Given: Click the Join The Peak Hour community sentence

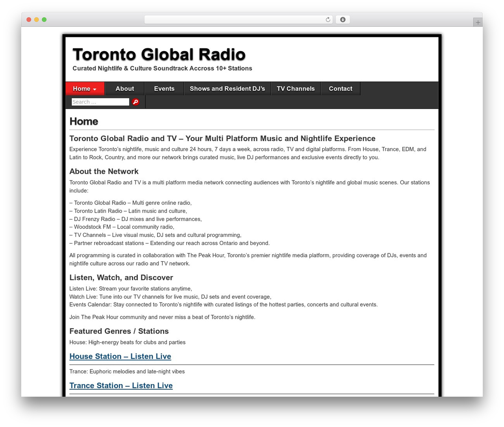Looking at the screenshot, I should [162, 317].
